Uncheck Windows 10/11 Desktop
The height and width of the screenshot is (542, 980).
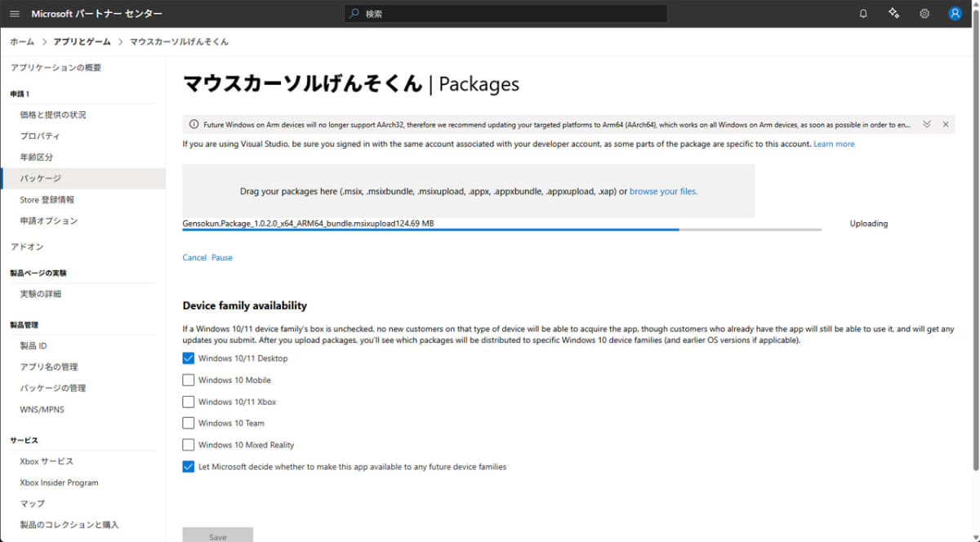(x=189, y=358)
